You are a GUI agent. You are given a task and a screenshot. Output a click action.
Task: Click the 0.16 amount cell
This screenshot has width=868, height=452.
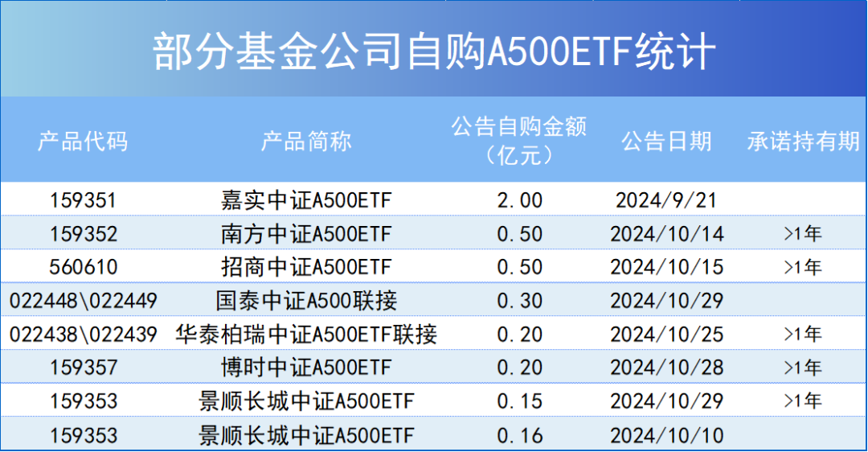click(519, 435)
